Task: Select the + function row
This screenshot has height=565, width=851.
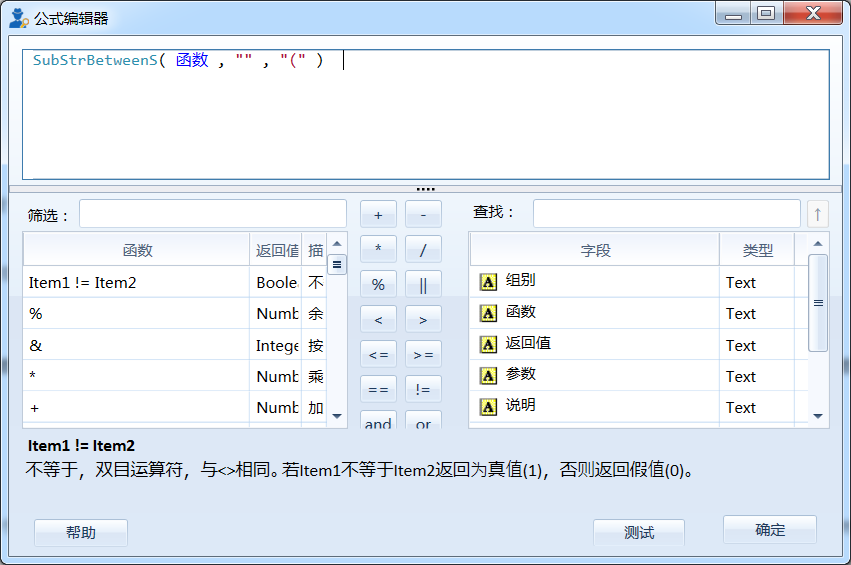Action: tap(174, 407)
